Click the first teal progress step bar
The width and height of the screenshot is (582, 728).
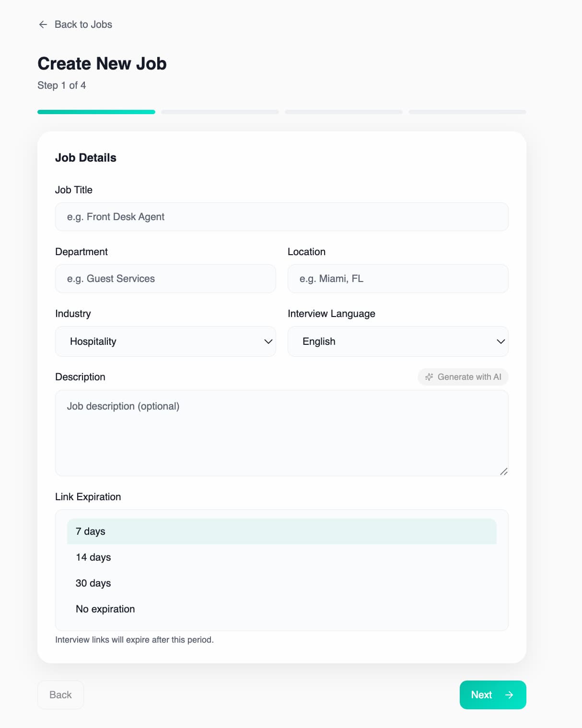(x=96, y=112)
